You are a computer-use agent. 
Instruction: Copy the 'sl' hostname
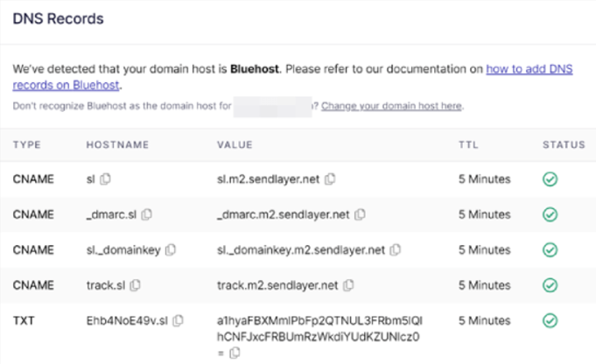(x=105, y=179)
